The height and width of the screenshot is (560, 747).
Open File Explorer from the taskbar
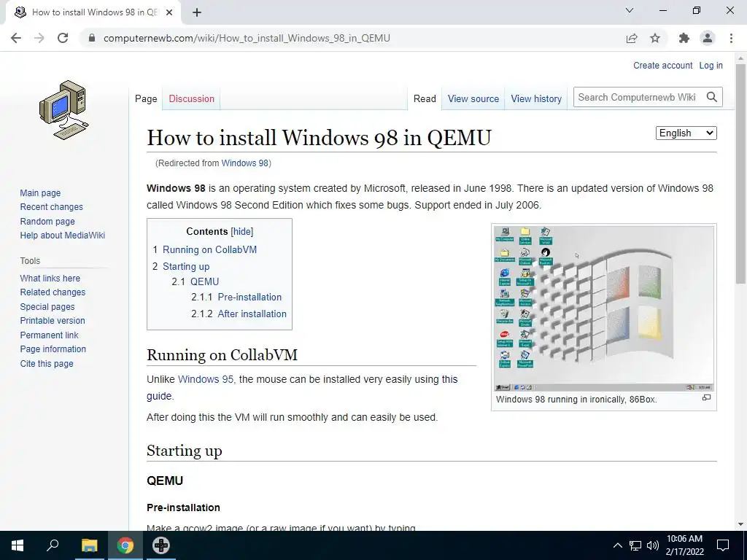(89, 545)
